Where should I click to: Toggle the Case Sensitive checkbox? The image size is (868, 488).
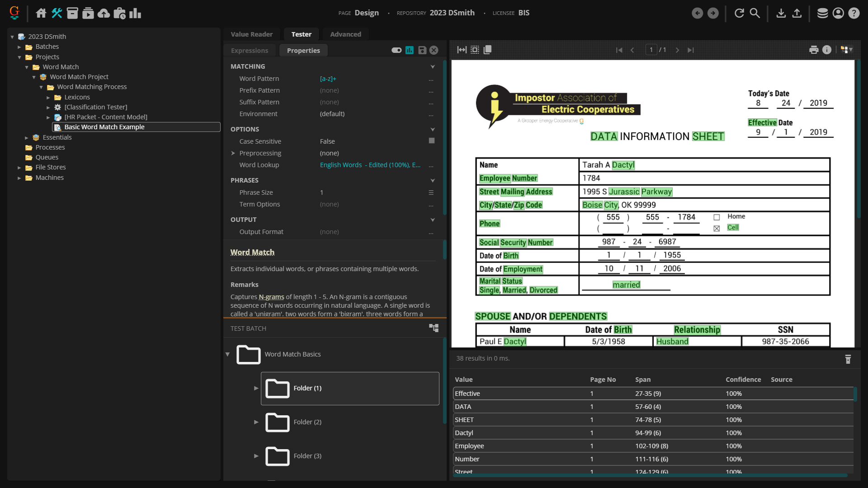431,141
